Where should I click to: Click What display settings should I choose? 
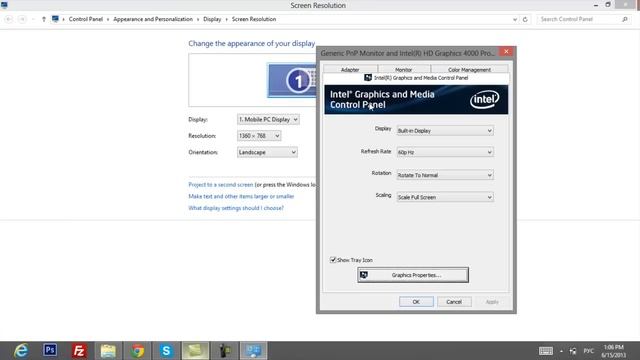(x=236, y=208)
